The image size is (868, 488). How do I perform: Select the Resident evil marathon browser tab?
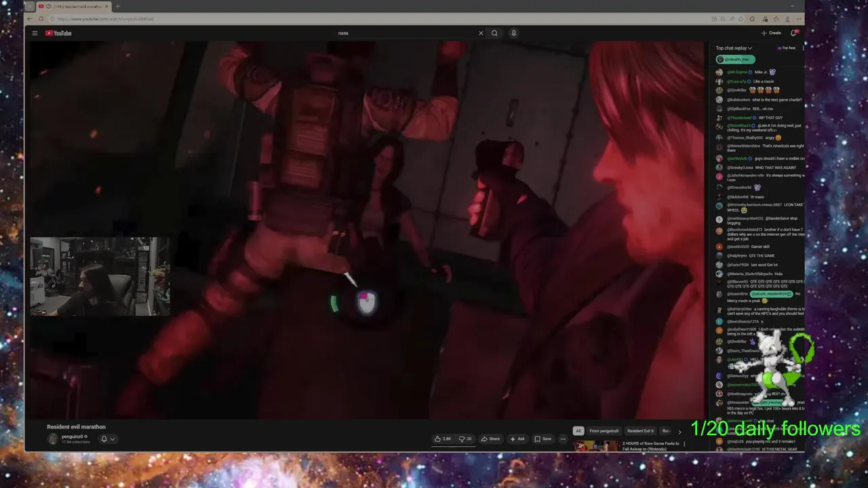click(x=73, y=6)
